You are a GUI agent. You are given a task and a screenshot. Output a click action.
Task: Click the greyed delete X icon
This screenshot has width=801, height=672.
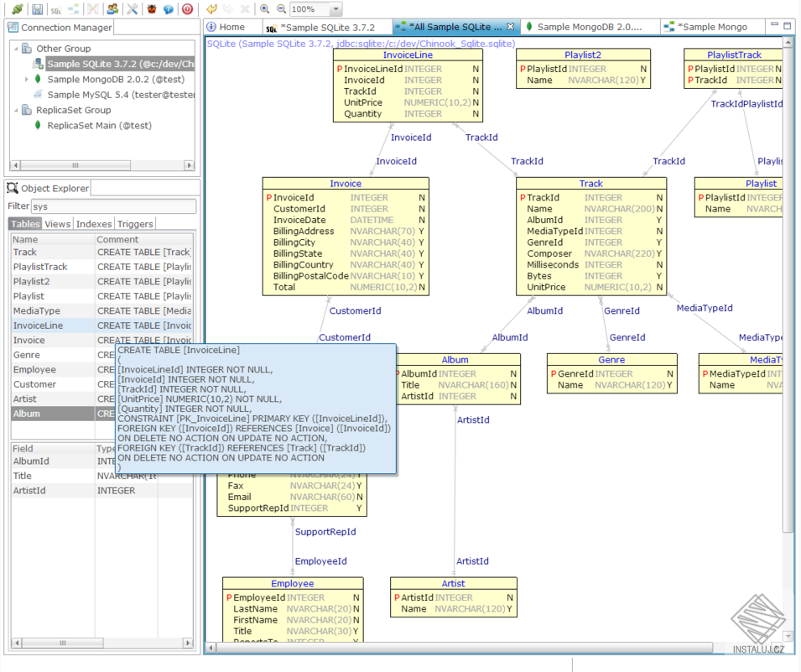click(x=245, y=8)
